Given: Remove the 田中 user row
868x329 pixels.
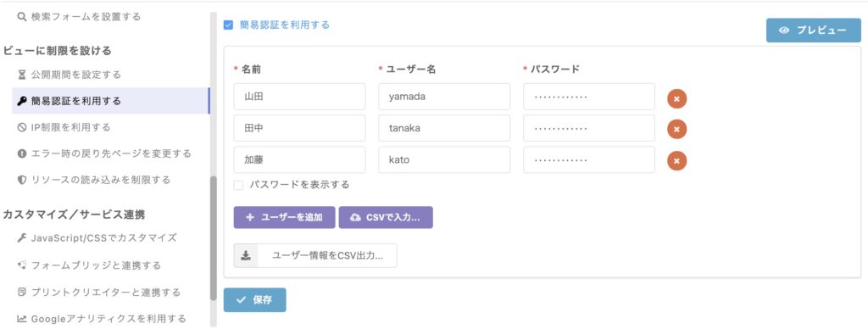Looking at the screenshot, I should (x=676, y=129).
